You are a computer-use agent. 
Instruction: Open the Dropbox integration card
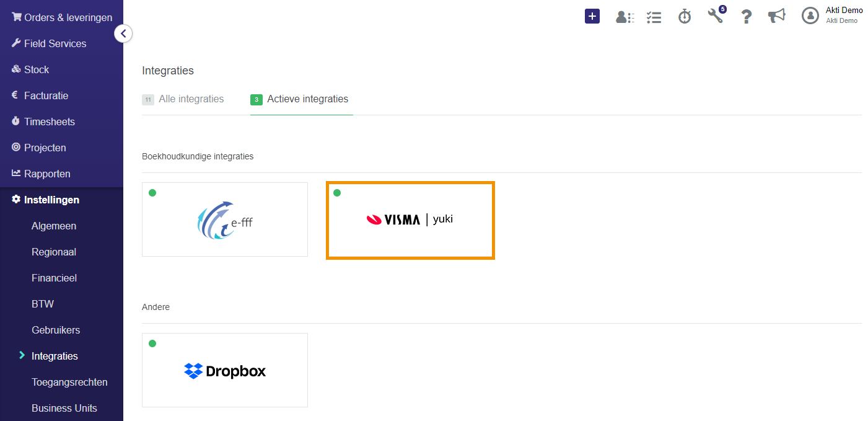point(225,370)
